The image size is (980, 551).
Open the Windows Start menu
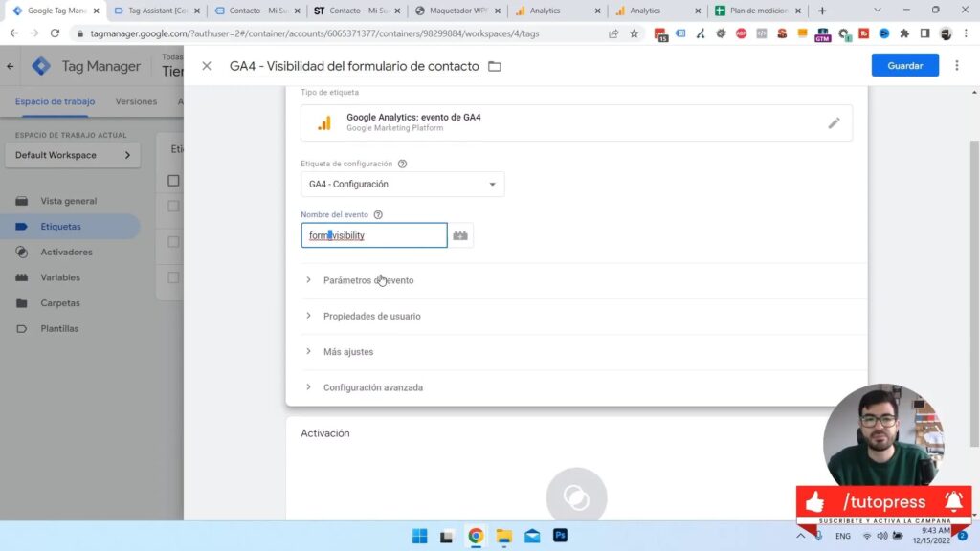tap(419, 536)
